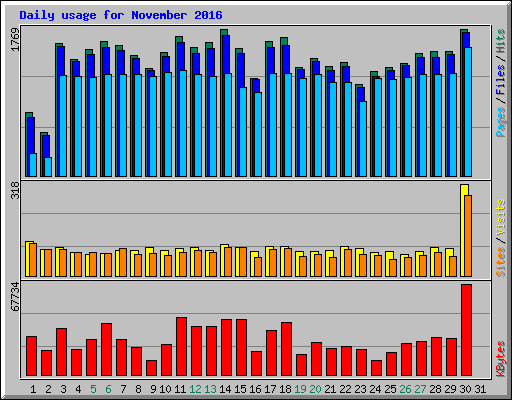Click the cyan Pages bar for day 30
Screen dimensions: 512x400
click(468, 112)
